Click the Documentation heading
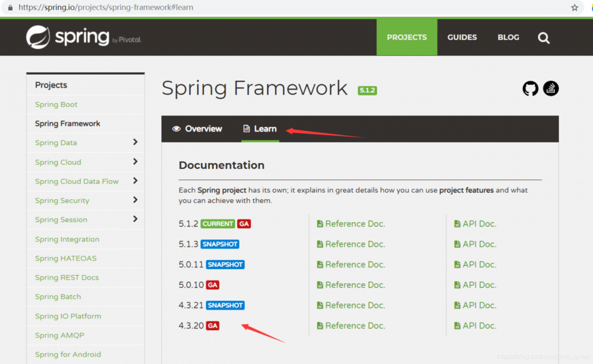This screenshot has height=364, width=593. pos(221,165)
